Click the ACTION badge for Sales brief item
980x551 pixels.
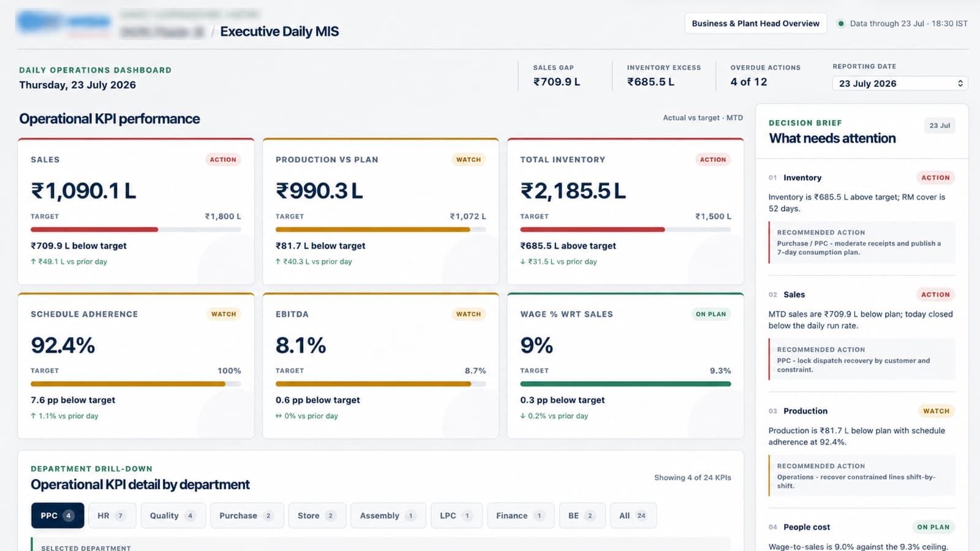[935, 294]
